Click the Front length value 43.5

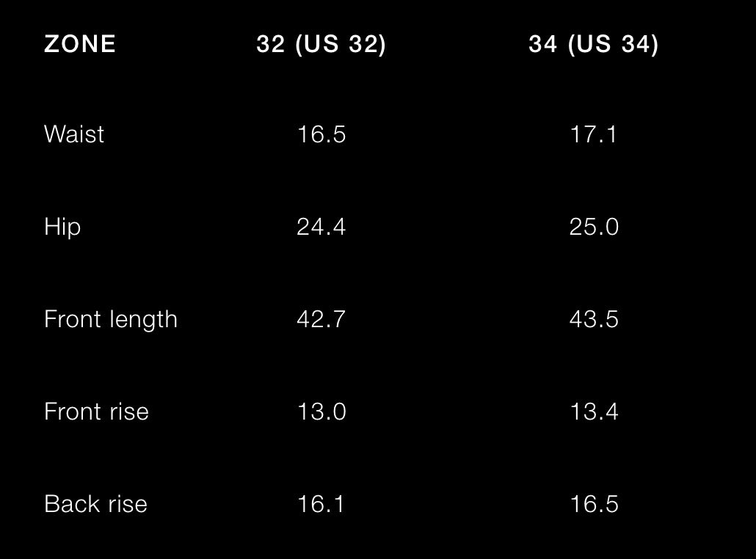[593, 319]
